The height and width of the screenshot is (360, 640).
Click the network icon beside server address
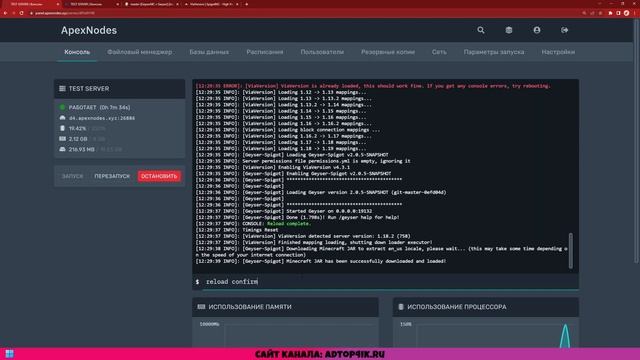click(62, 118)
